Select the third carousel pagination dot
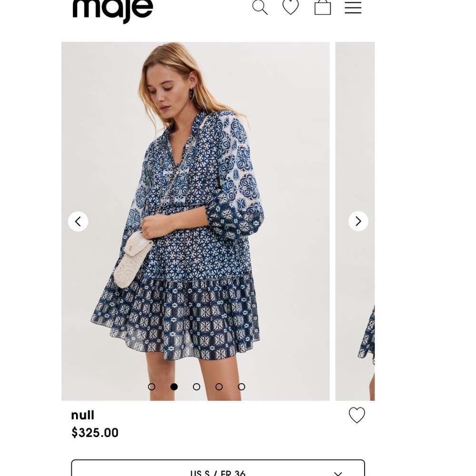 [x=195, y=387]
